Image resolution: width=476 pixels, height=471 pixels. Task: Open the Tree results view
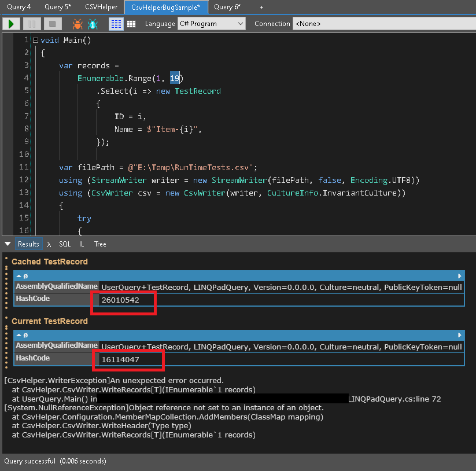tap(99, 244)
